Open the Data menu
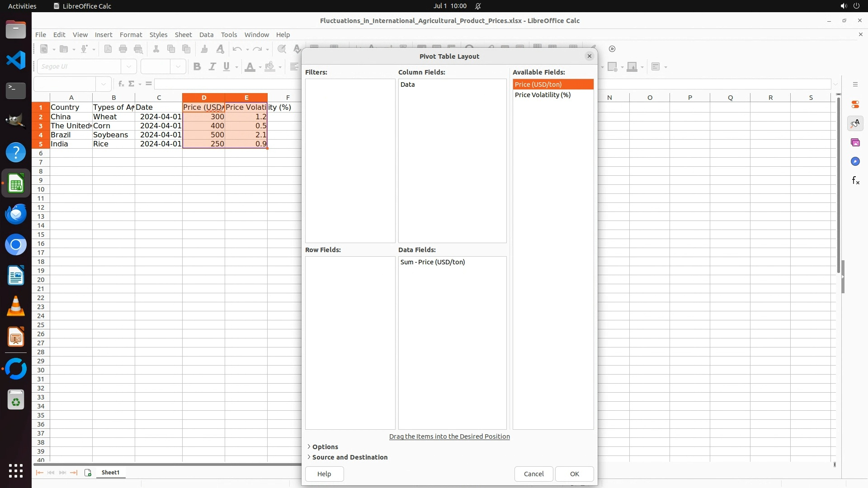868x488 pixels. click(206, 35)
